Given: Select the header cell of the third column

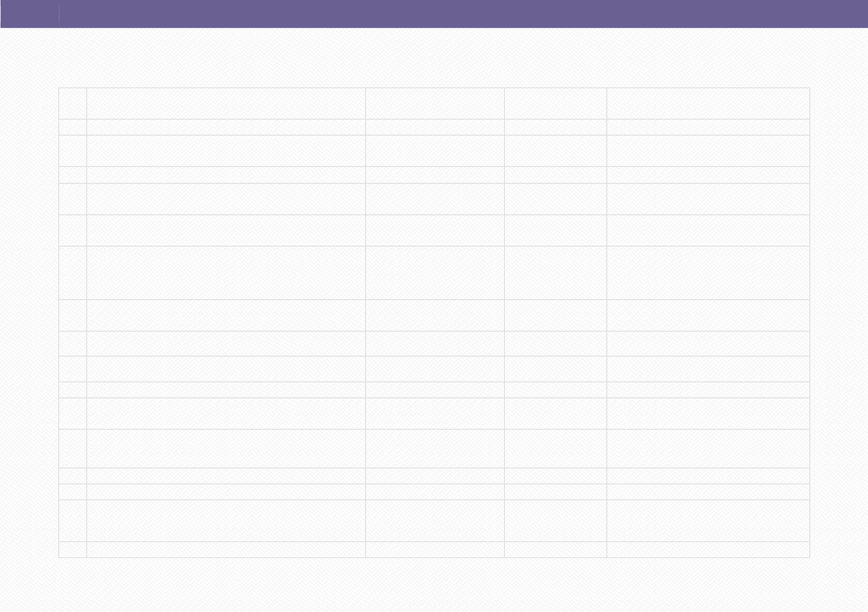Looking at the screenshot, I should (x=435, y=103).
